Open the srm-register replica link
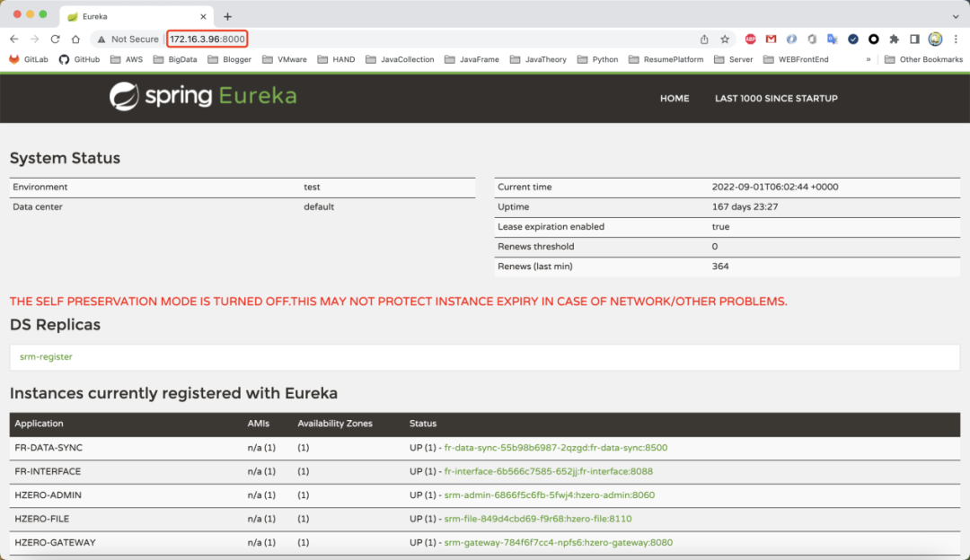The width and height of the screenshot is (970, 560). pyautogui.click(x=46, y=356)
